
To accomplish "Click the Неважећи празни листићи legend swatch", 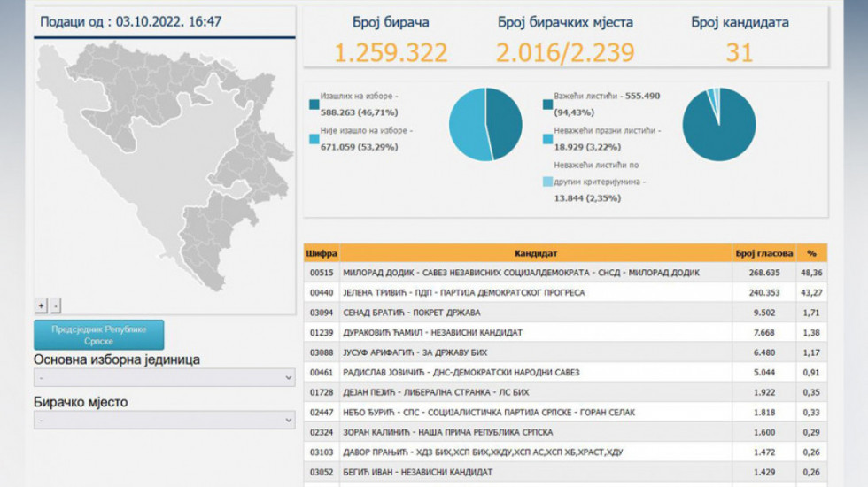I will tap(548, 139).
